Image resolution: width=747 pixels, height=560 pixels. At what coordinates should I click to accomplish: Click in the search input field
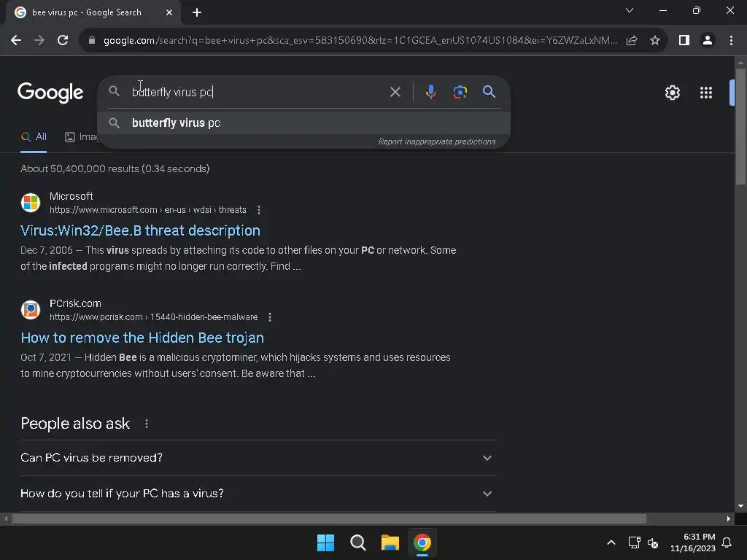[258, 92]
